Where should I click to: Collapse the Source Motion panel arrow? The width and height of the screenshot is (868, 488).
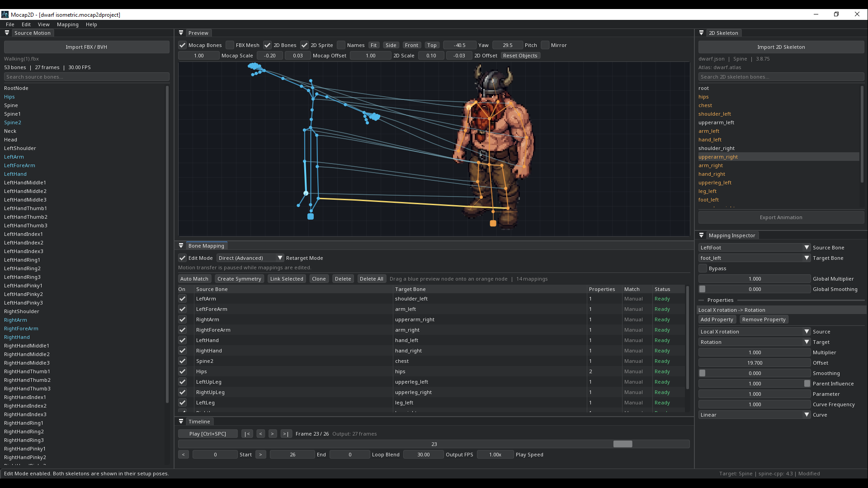coord(7,33)
